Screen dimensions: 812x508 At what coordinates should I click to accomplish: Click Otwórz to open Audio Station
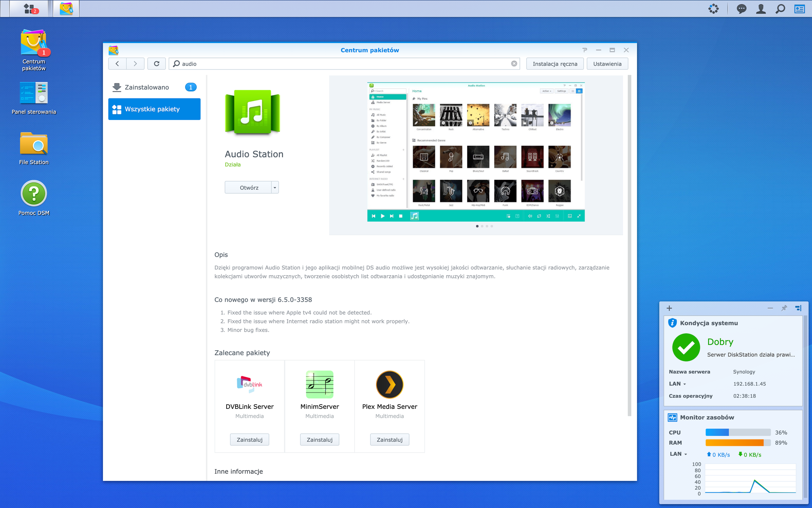coord(248,187)
